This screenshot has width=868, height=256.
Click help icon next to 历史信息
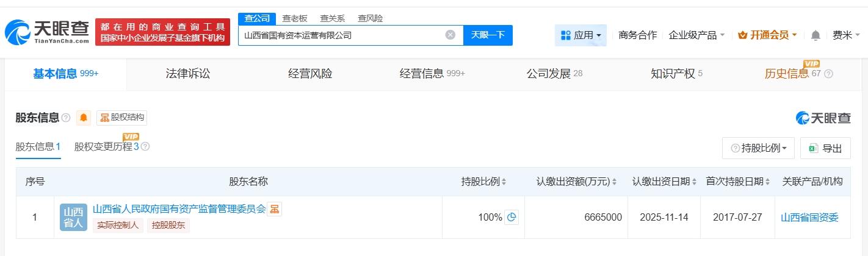tap(828, 74)
